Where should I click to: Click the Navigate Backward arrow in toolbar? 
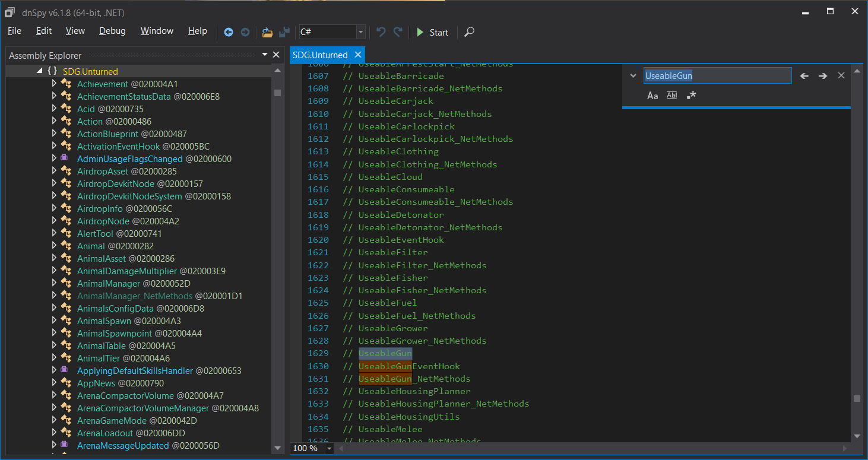coord(229,32)
